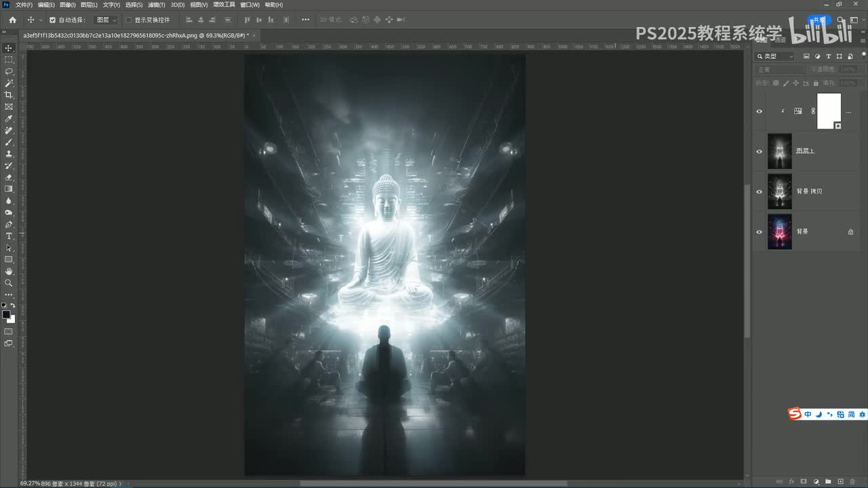Toggle the type layer filter
This screenshot has width=868, height=488.
coord(828,56)
